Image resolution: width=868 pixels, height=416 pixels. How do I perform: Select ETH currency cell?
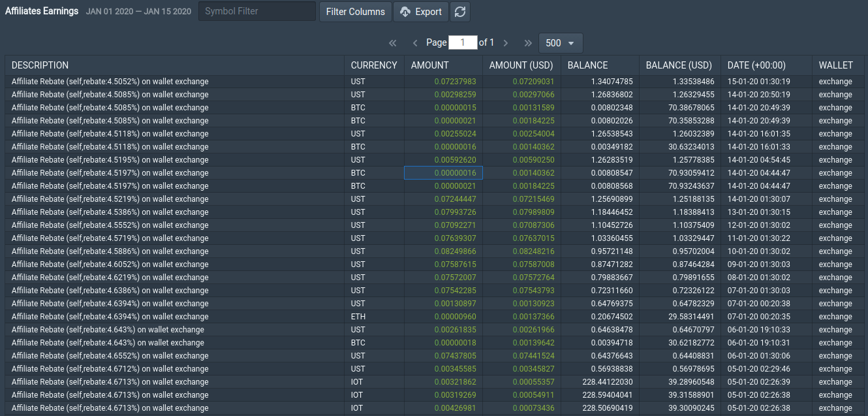coord(375,317)
